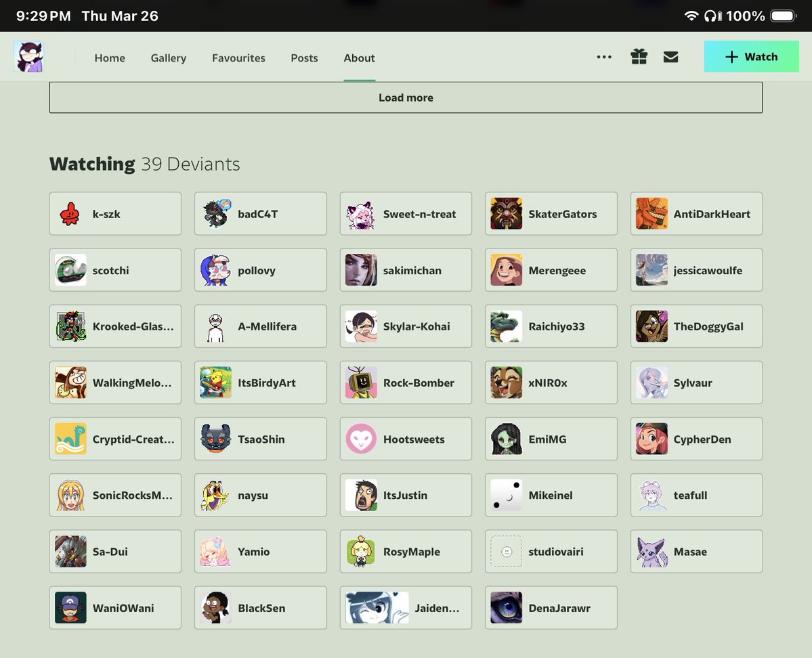Click Rock-Bomber's TV head avatar

tap(361, 382)
